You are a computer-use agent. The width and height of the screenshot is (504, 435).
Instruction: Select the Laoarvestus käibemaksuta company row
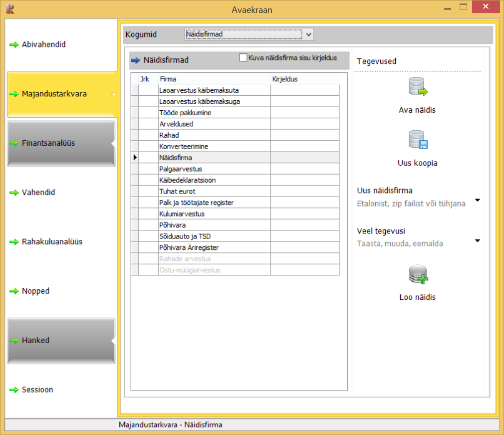[214, 90]
